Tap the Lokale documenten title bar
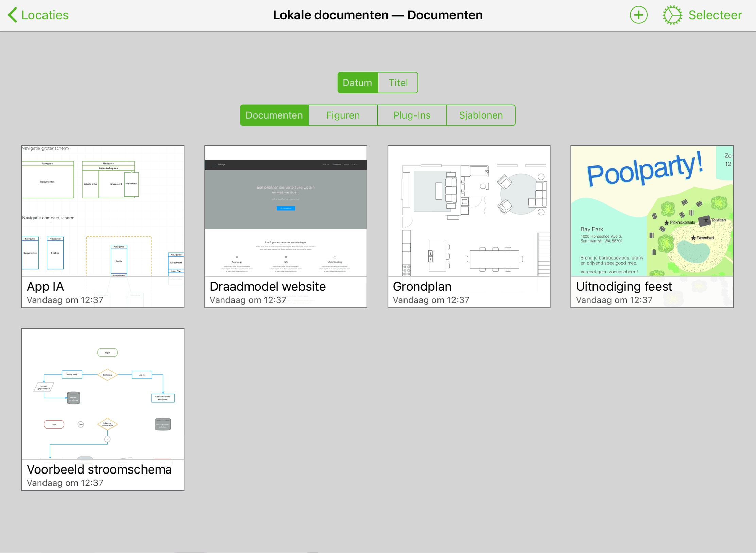 [x=377, y=15]
